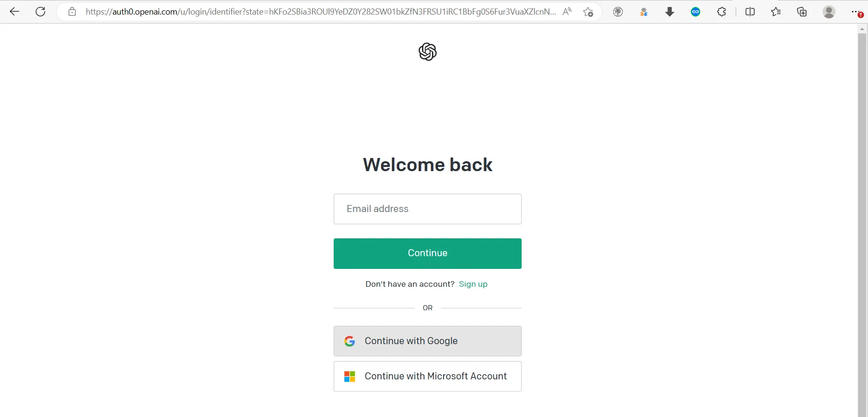This screenshot has height=417, width=868.
Task: Click the downloads arrow icon
Action: [x=670, y=12]
